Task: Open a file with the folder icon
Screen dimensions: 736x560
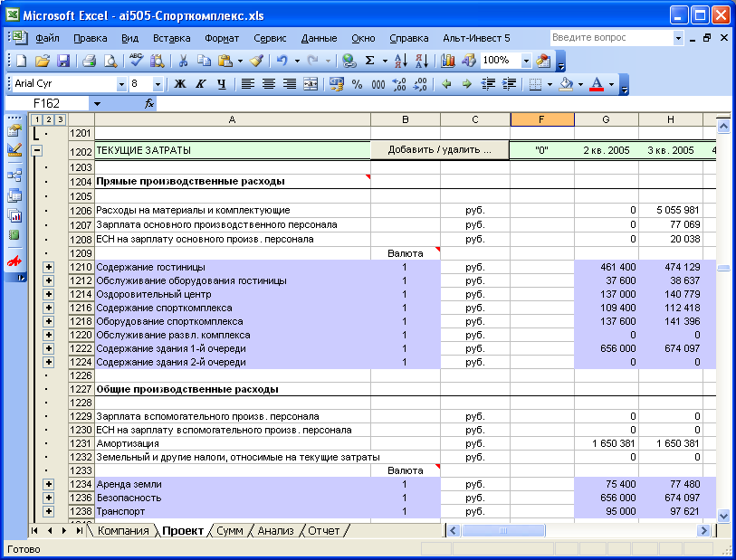Action: pos(43,61)
